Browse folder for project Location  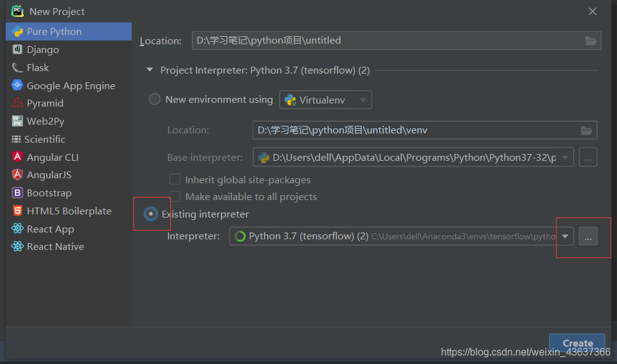point(590,41)
